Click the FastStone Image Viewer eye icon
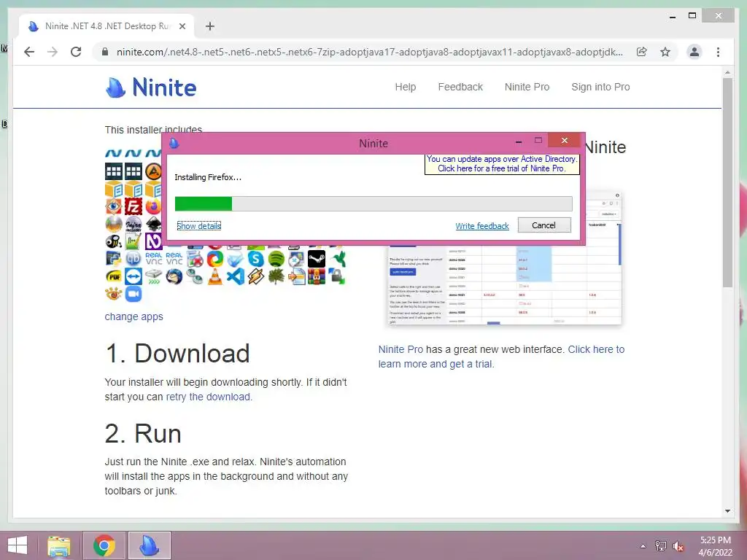Viewport: 747px width, 560px height. click(x=113, y=206)
